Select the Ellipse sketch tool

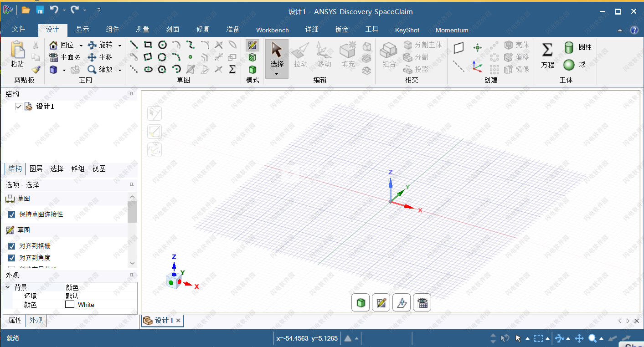(x=148, y=69)
